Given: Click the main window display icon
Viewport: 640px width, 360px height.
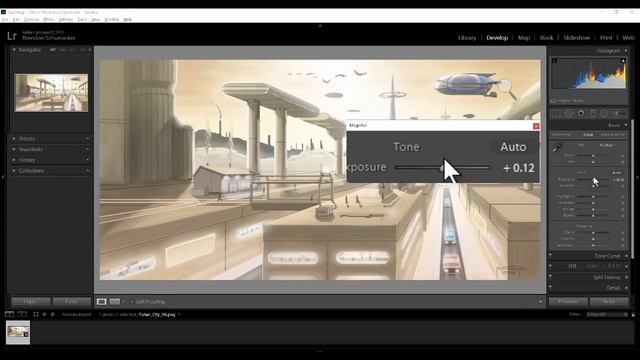Looking at the screenshot, I should click(x=9, y=314).
